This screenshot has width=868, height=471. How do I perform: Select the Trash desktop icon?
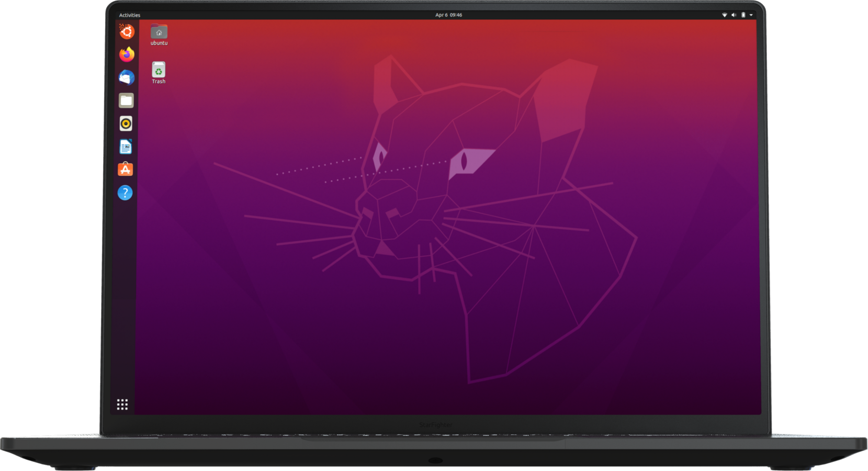[x=158, y=70]
